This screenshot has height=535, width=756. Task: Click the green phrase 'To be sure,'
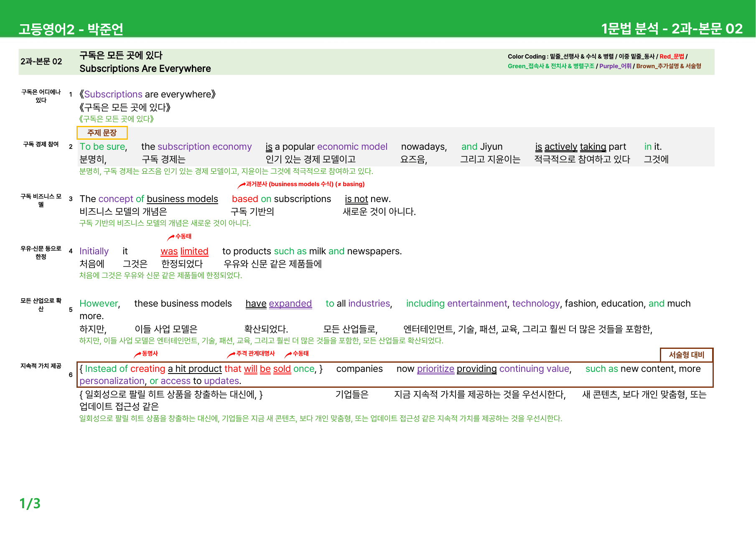[x=103, y=147]
